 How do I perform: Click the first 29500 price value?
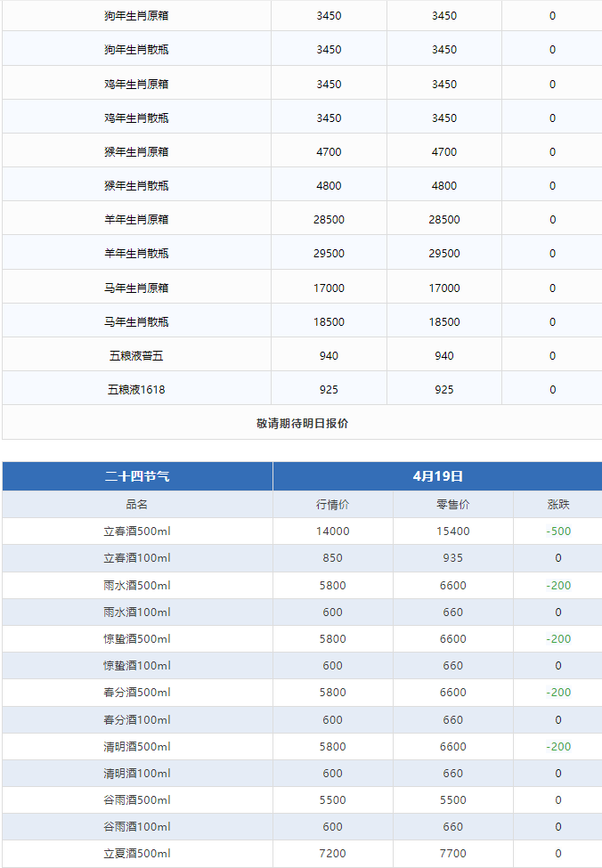click(329, 253)
